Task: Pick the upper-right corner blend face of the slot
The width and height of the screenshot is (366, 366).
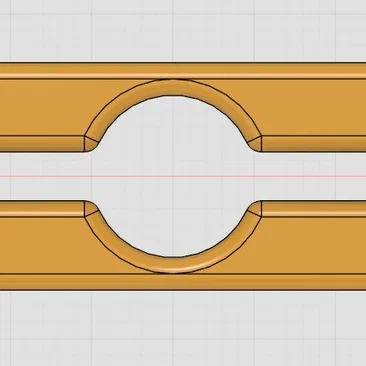Action: pos(255,145)
